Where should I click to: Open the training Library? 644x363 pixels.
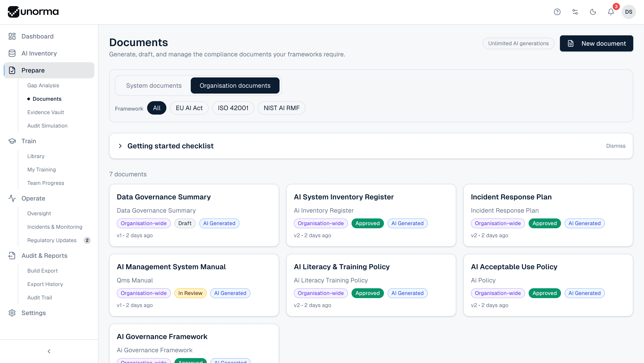tap(36, 156)
